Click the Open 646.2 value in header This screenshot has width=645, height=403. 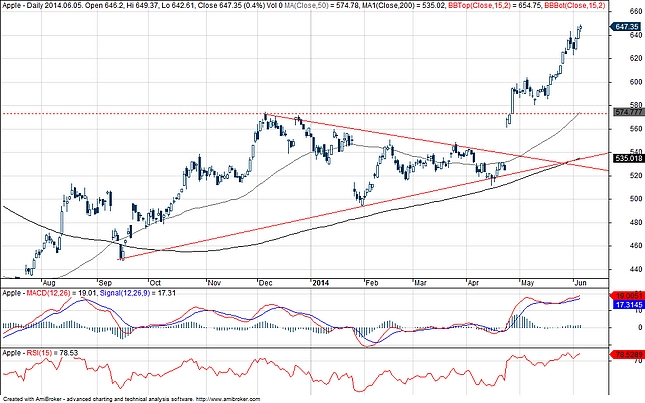(x=102, y=5)
